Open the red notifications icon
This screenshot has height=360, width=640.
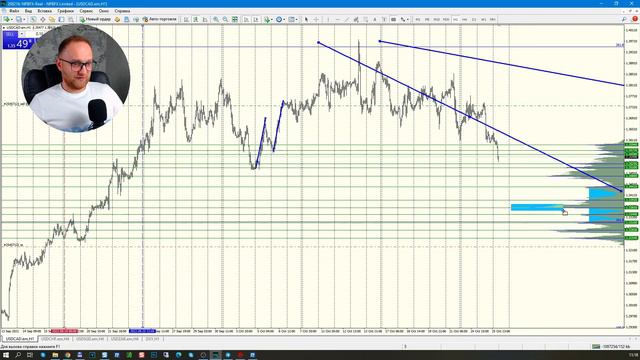click(635, 19)
